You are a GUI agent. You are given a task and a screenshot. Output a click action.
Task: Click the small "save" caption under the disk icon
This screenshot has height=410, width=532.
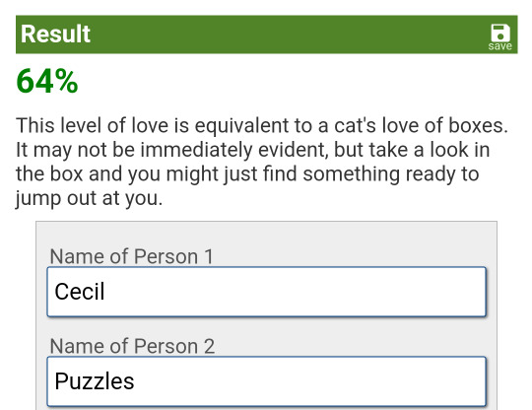pyautogui.click(x=500, y=45)
